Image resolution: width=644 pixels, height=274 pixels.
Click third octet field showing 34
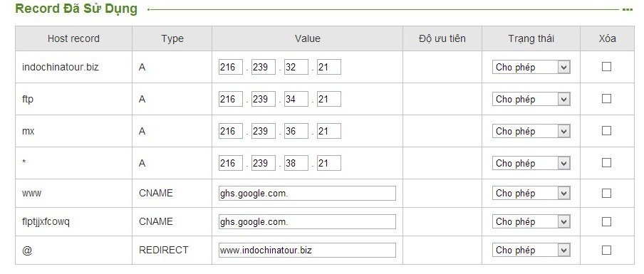[x=296, y=99]
